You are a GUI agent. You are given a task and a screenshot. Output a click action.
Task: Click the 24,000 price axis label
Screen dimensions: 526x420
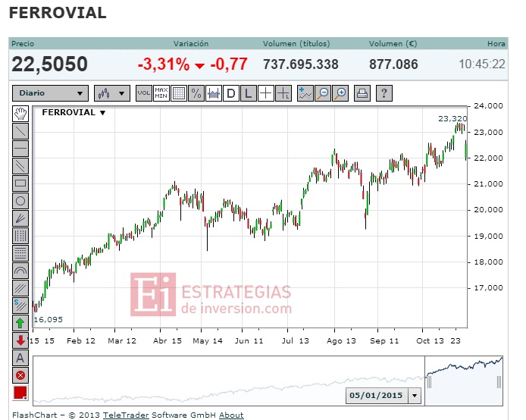[x=488, y=106]
